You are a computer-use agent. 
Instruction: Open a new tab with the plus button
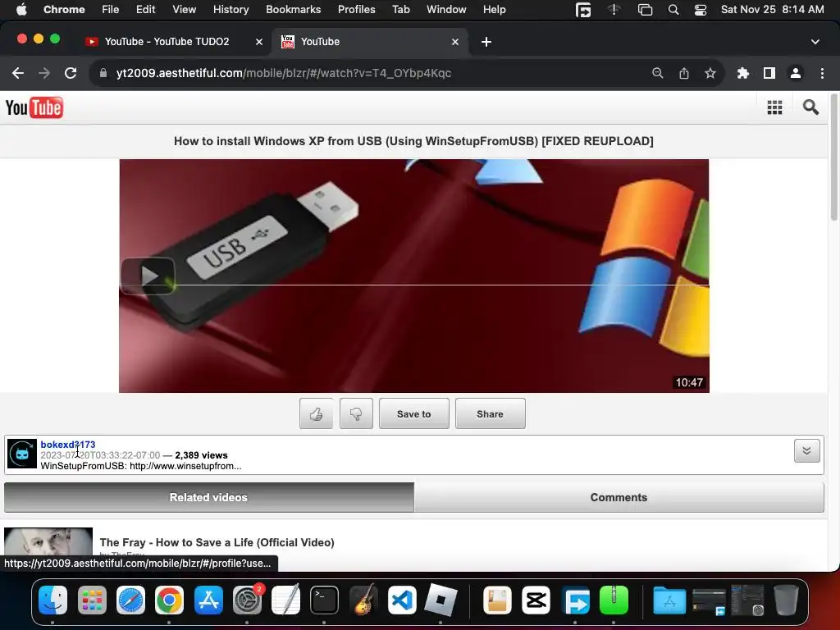coord(486,42)
